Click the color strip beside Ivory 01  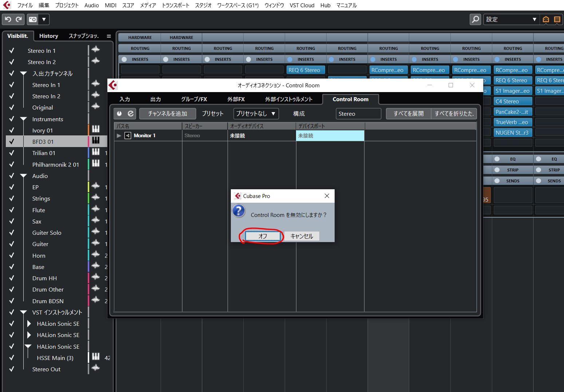click(x=88, y=130)
